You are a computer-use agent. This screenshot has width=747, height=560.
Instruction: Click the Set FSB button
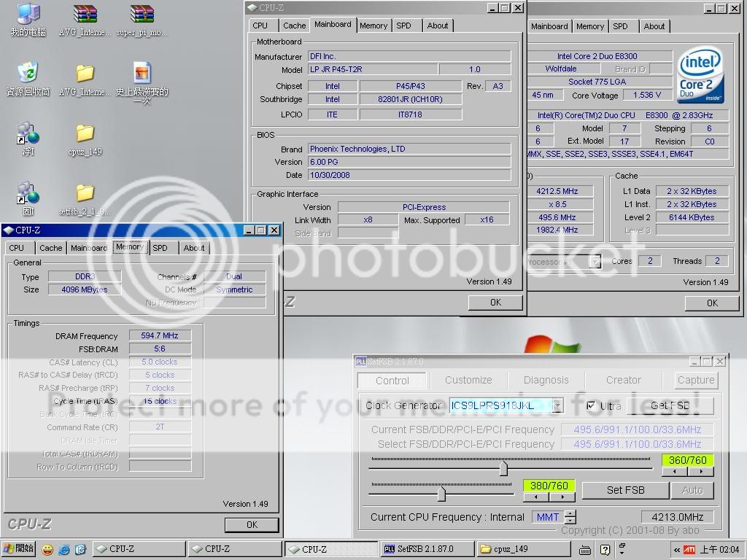tap(625, 490)
